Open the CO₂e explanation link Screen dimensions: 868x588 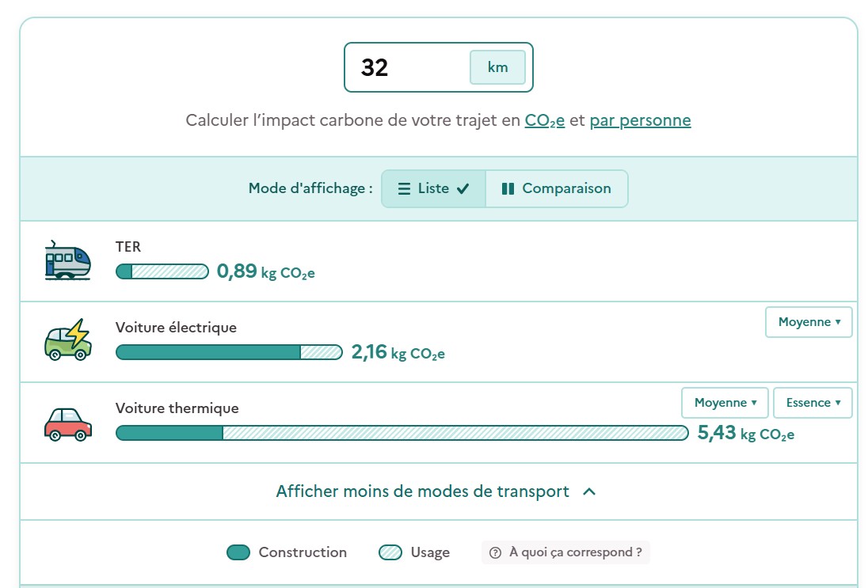(545, 120)
